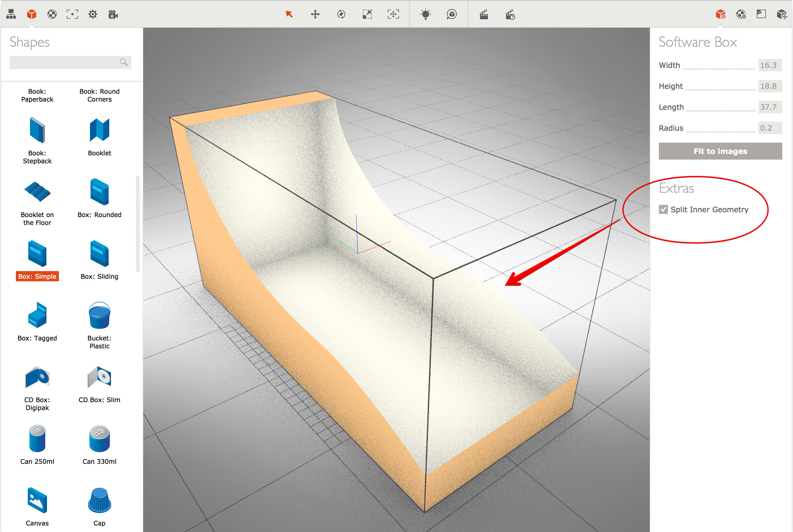793x532 pixels.
Task: Open the settings gear icon in the toolbar
Action: point(93,14)
